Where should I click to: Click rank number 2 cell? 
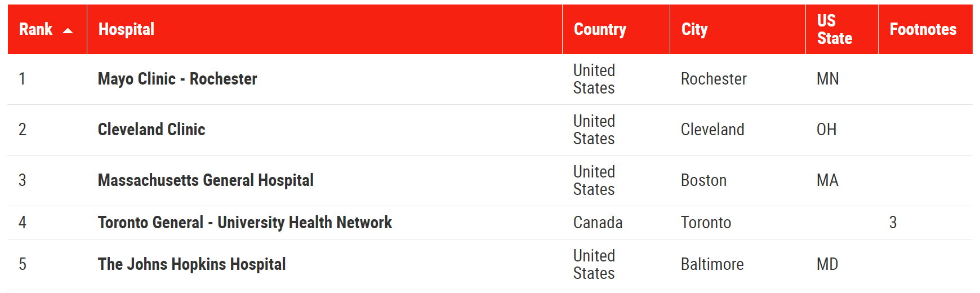[23, 130]
